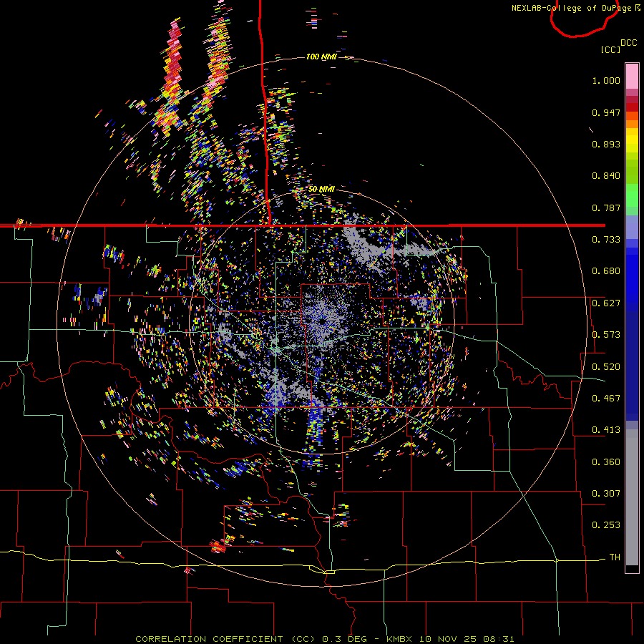
Task: Click the 0.733 legend value
Action: tap(606, 240)
